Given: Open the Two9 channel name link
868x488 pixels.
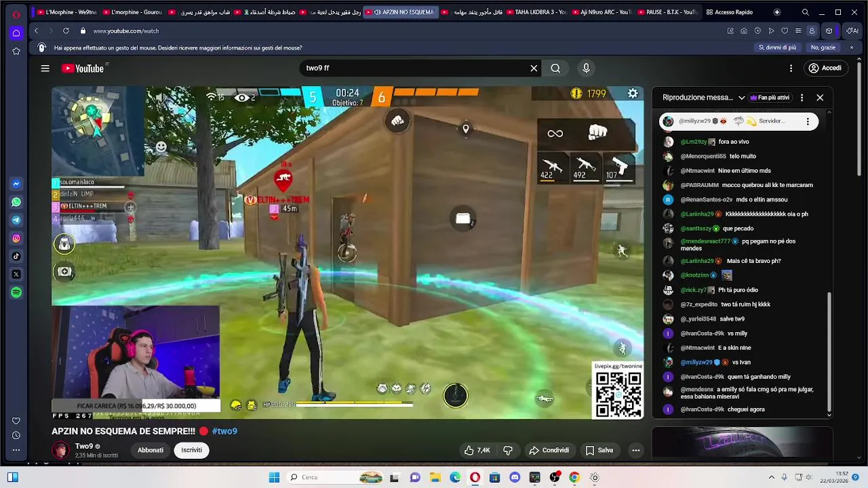Looking at the screenshot, I should click(x=84, y=446).
